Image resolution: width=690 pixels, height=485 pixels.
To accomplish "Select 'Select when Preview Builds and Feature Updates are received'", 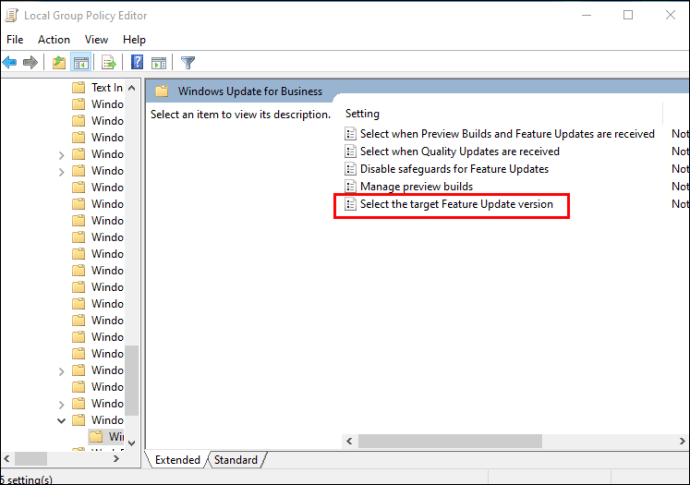I will click(507, 134).
